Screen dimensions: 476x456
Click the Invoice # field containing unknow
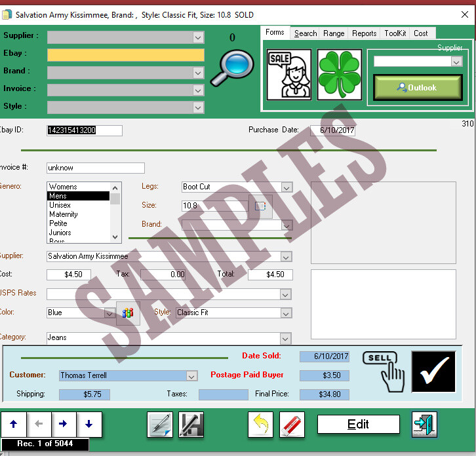pyautogui.click(x=96, y=168)
